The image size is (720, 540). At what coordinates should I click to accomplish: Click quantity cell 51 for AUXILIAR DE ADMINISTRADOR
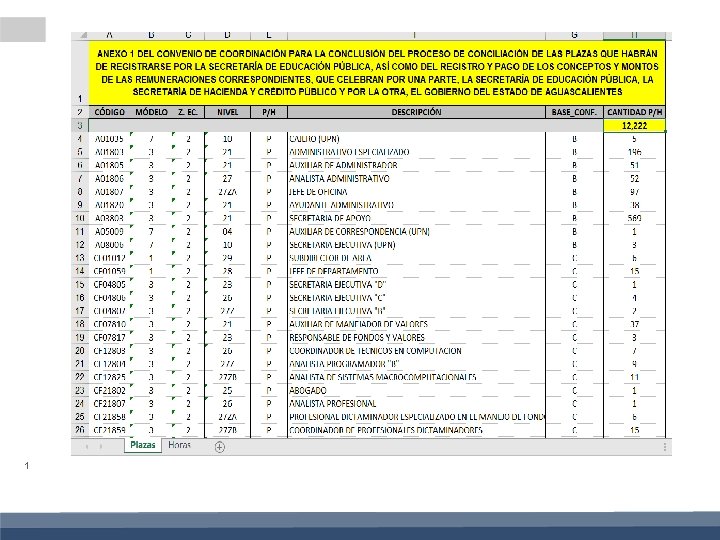(635, 165)
